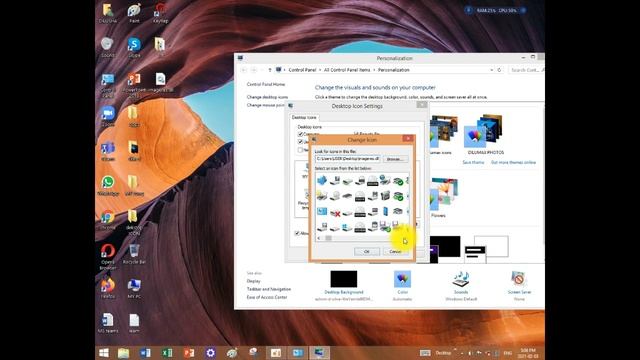Open Ease of Access Center link
This screenshot has width=640, height=360.
[267, 298]
